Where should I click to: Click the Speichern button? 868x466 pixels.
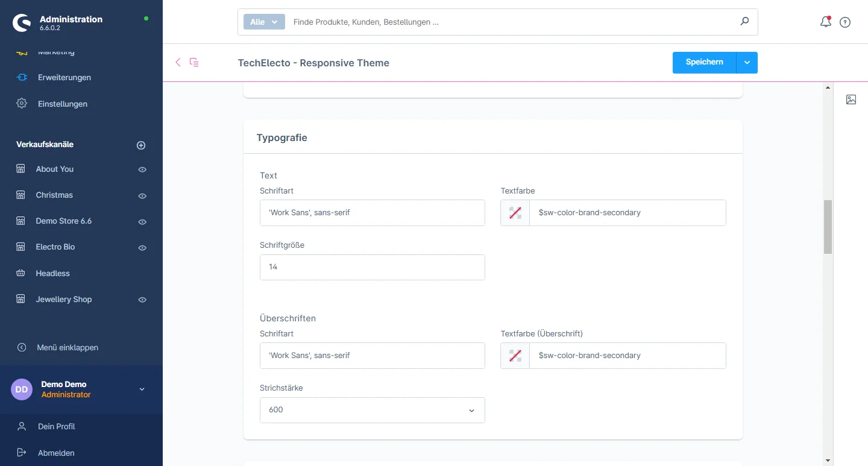point(704,63)
